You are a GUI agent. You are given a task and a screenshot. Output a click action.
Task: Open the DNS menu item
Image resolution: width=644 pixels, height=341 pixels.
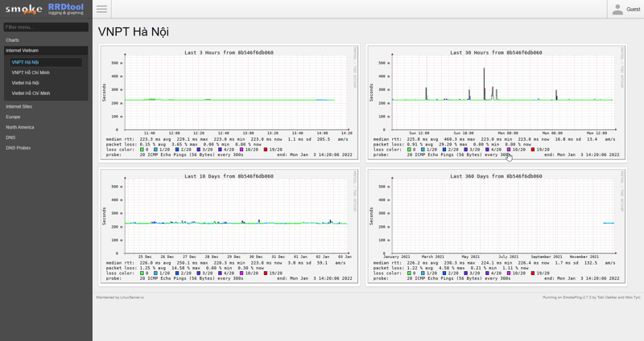[10, 138]
